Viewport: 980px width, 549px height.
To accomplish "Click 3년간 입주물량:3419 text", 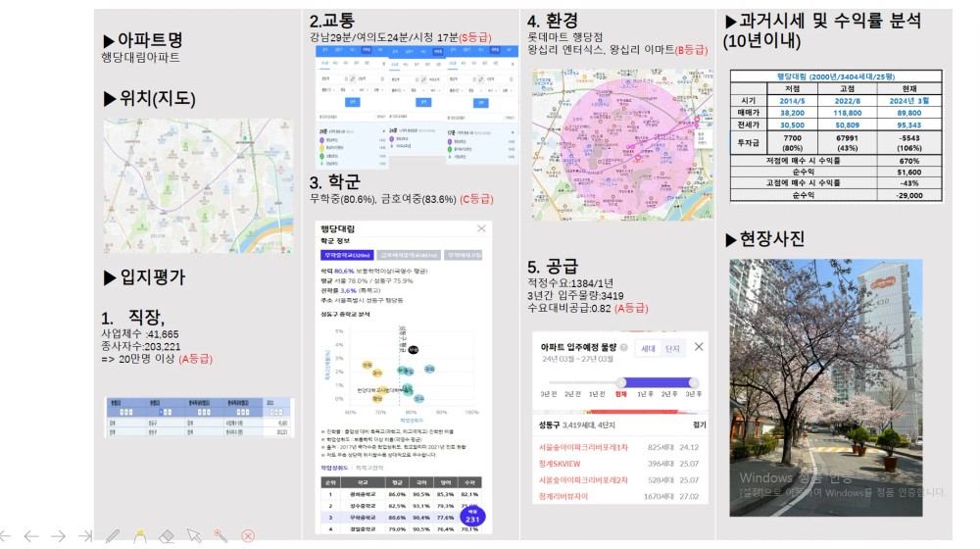I will click(x=575, y=296).
